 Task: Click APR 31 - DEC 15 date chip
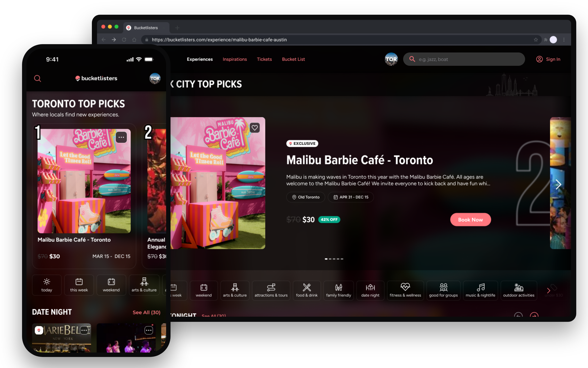click(351, 197)
